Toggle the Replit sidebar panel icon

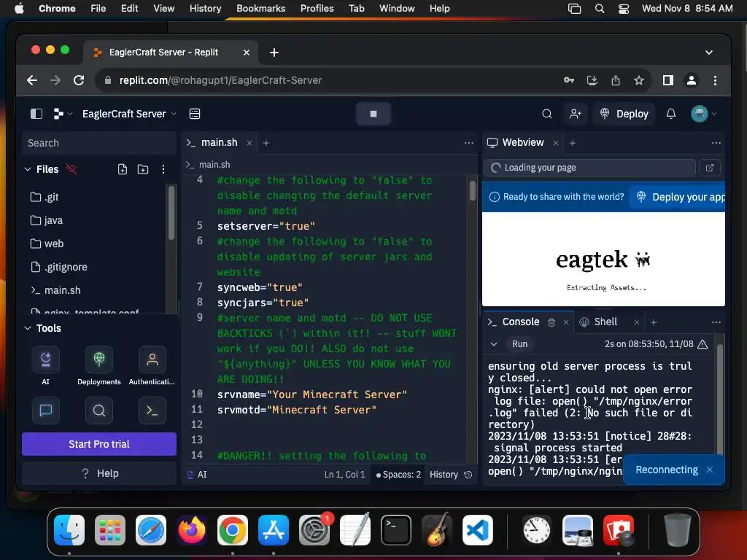36,114
